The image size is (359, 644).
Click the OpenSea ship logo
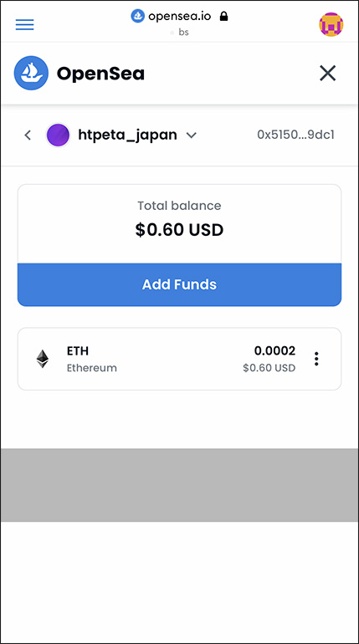[31, 73]
